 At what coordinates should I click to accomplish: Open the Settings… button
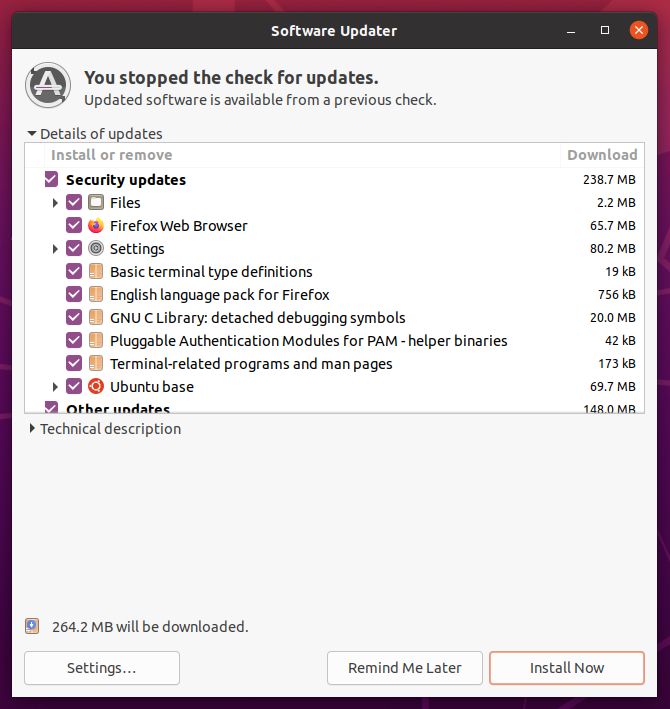(x=102, y=668)
